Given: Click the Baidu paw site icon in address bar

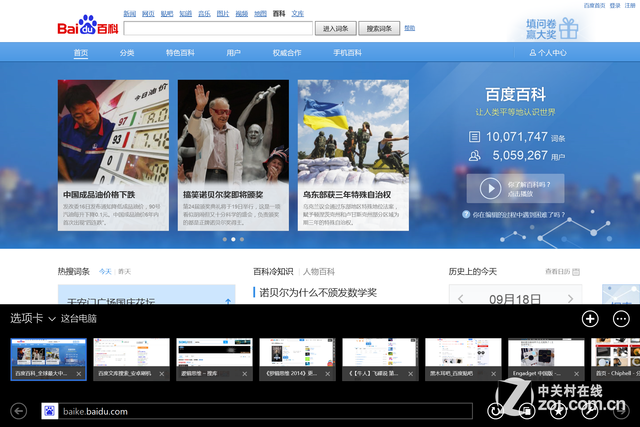Looking at the screenshot, I should point(50,411).
